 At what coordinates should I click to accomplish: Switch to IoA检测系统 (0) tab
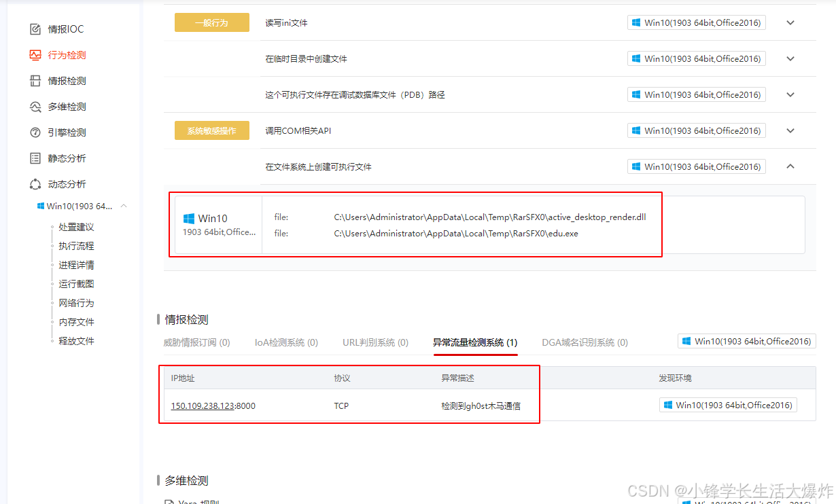click(286, 342)
